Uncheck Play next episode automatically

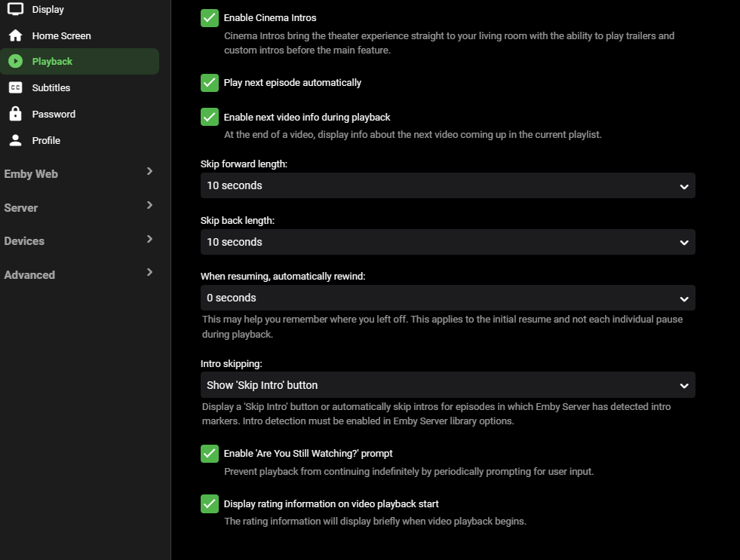tap(210, 83)
